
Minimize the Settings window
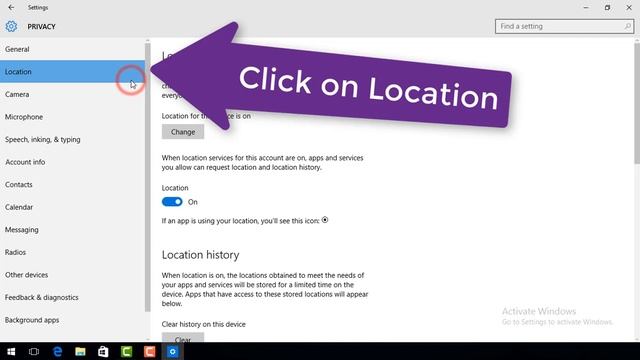point(586,7)
